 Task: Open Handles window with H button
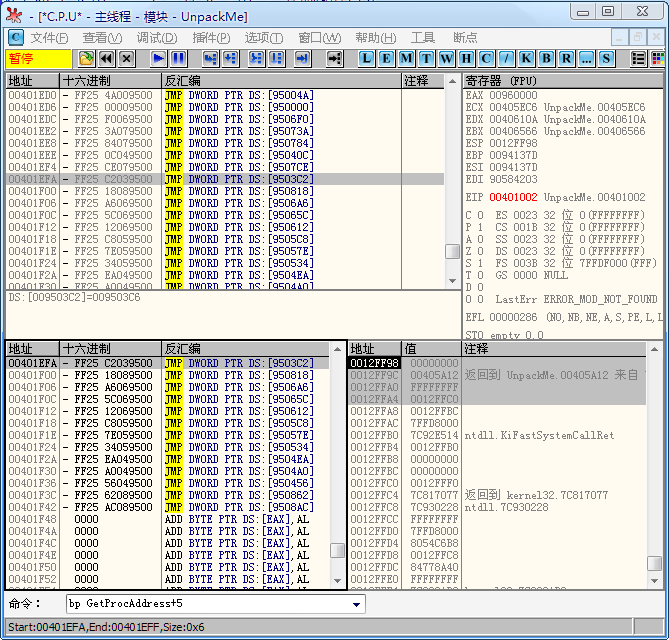(466, 58)
